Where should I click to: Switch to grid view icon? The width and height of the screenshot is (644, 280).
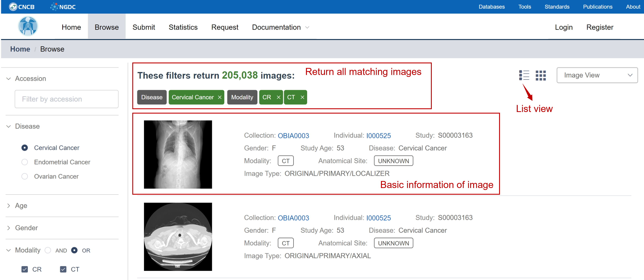pyautogui.click(x=540, y=75)
